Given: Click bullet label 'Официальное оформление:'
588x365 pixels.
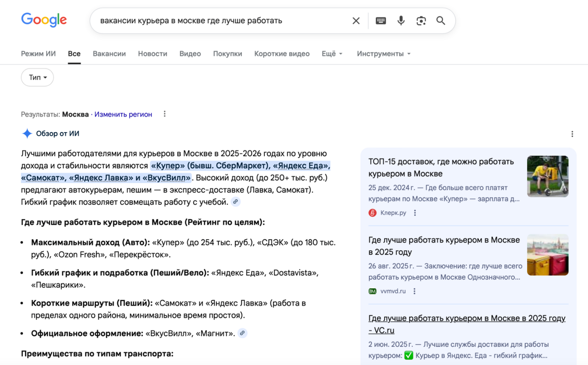Looking at the screenshot, I should (x=87, y=333).
